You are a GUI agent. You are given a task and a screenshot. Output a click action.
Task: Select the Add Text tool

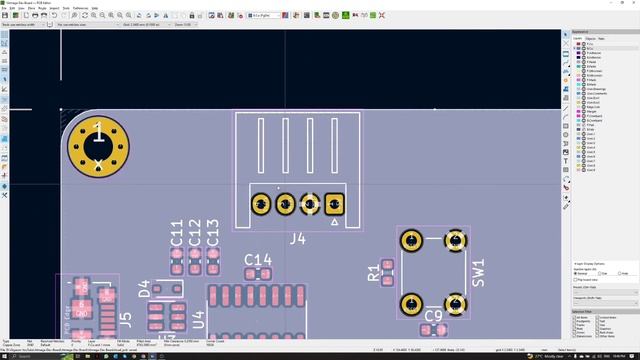click(x=566, y=161)
